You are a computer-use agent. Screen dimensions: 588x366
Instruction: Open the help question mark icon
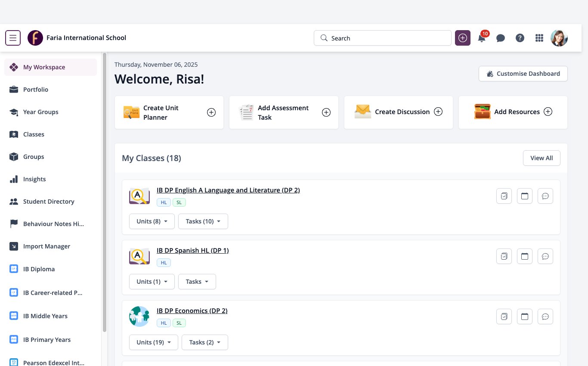(x=520, y=38)
